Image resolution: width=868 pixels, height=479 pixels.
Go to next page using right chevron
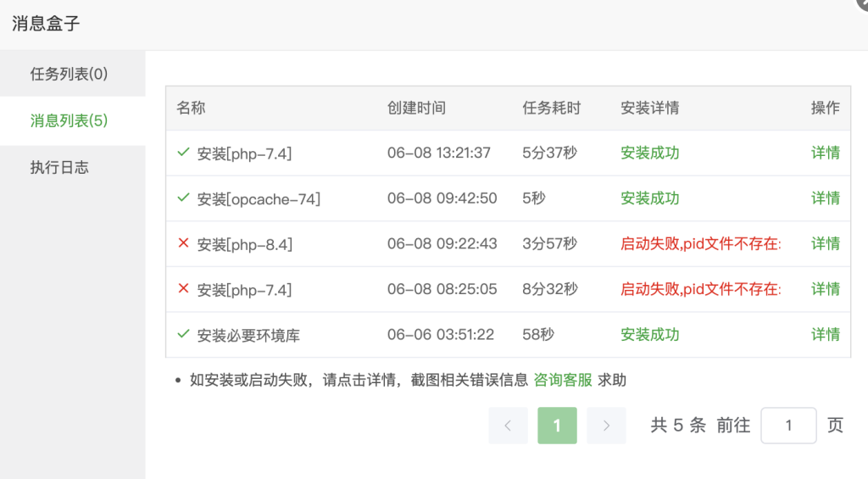pyautogui.click(x=606, y=426)
